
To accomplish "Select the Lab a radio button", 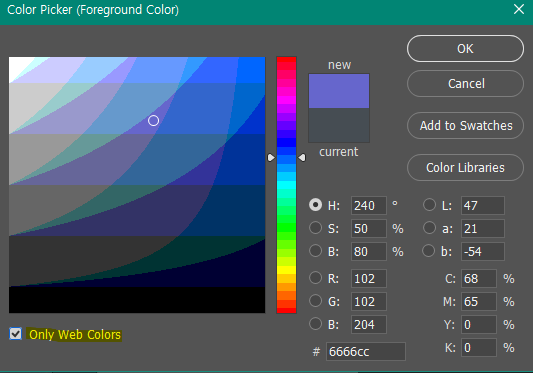I will (429, 228).
